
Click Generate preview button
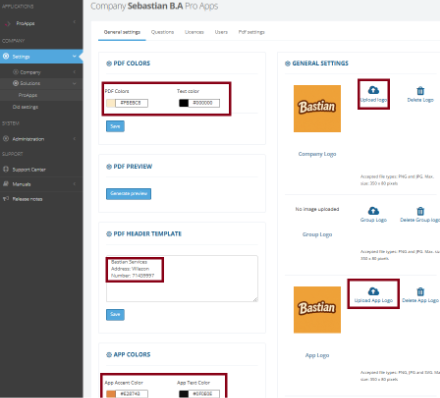coord(129,194)
